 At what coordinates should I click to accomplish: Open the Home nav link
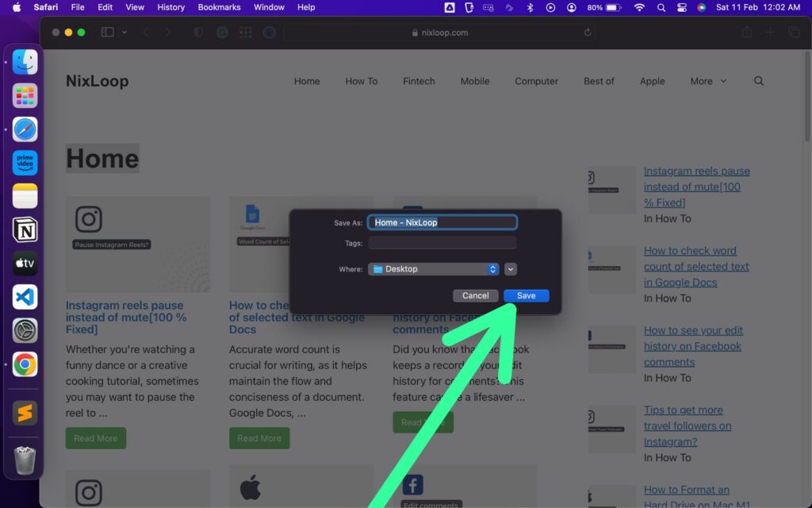click(x=307, y=82)
